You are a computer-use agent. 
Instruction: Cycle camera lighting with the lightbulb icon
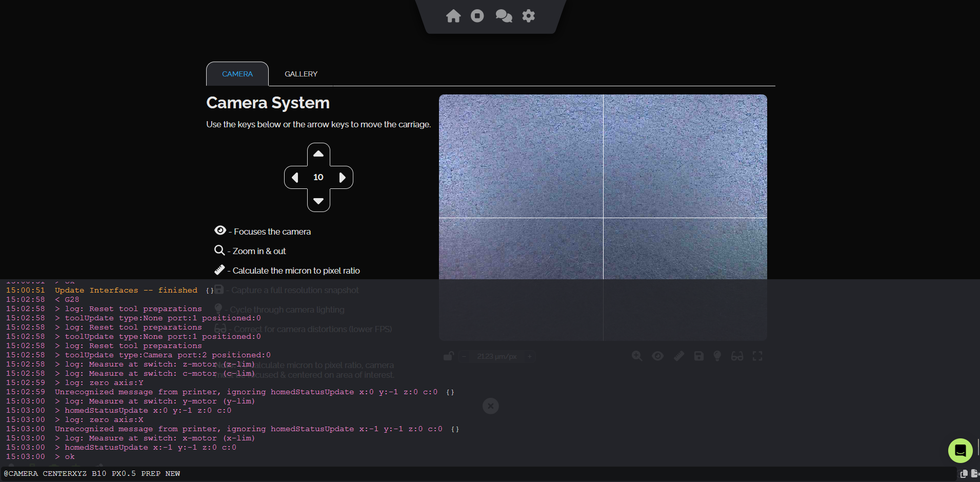point(717,356)
